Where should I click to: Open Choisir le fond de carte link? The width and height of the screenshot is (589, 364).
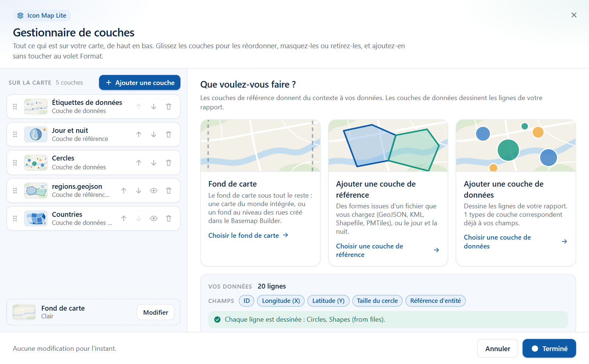click(248, 235)
